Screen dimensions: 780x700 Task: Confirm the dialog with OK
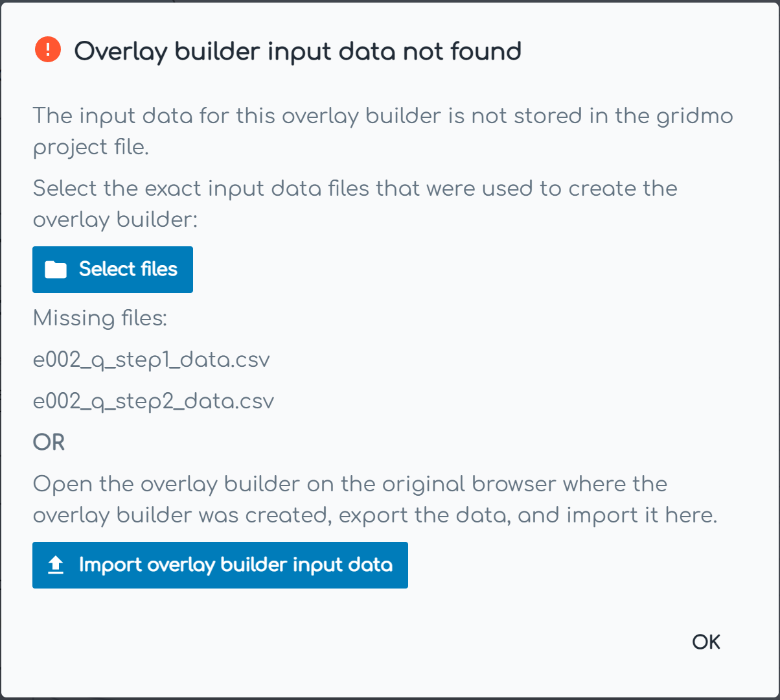[706, 642]
